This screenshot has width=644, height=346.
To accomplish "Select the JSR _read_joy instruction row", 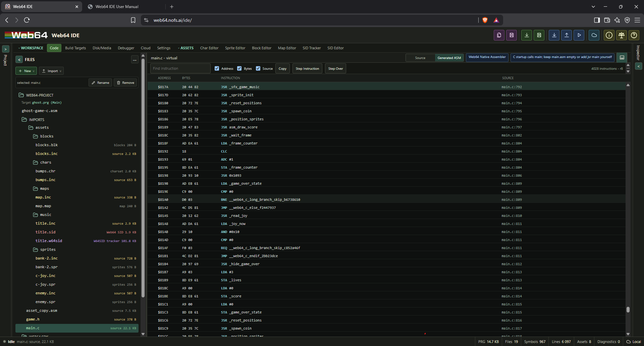I will [x=386, y=216].
